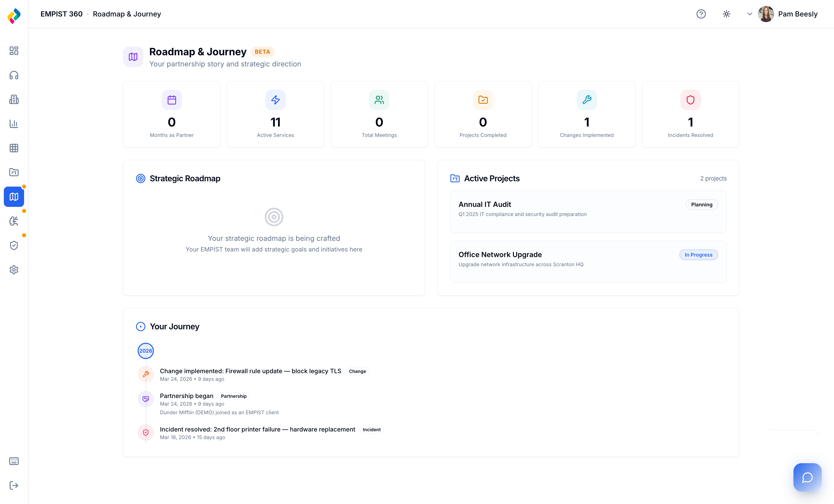Click the brain AI insights sidebar icon

point(14,221)
